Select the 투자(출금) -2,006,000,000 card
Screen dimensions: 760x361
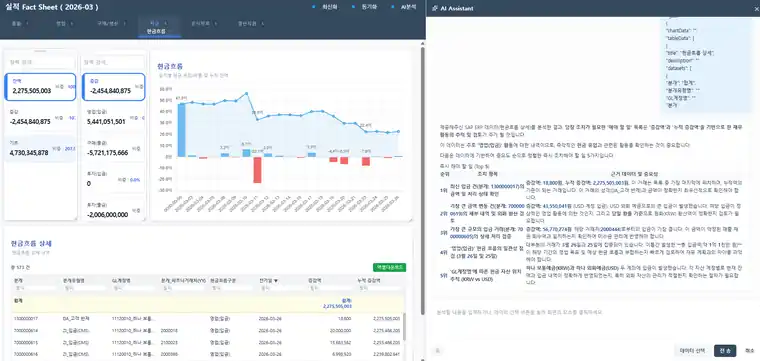(x=113, y=209)
